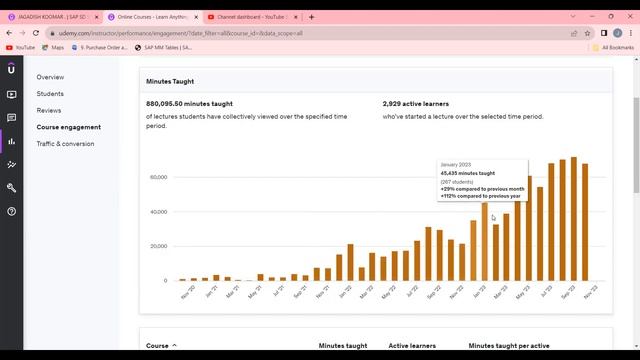Click the browser forward arrow
The width and height of the screenshot is (640, 360).
(x=22, y=33)
